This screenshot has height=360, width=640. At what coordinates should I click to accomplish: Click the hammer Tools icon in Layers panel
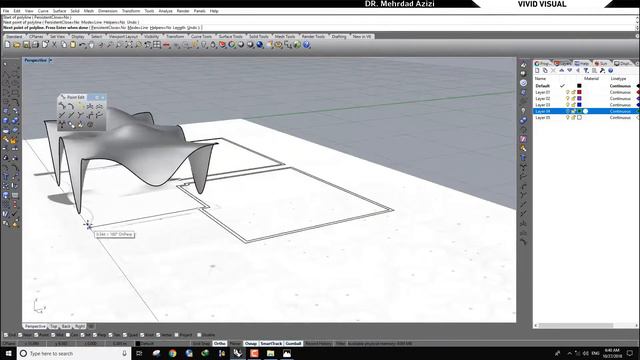click(602, 71)
